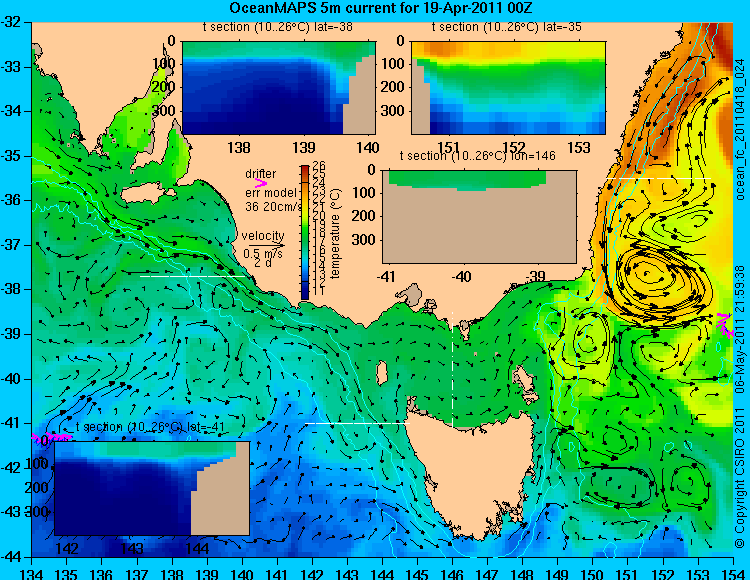Click the '2 d' legend text
This screenshot has height=580, width=750.
[262, 263]
